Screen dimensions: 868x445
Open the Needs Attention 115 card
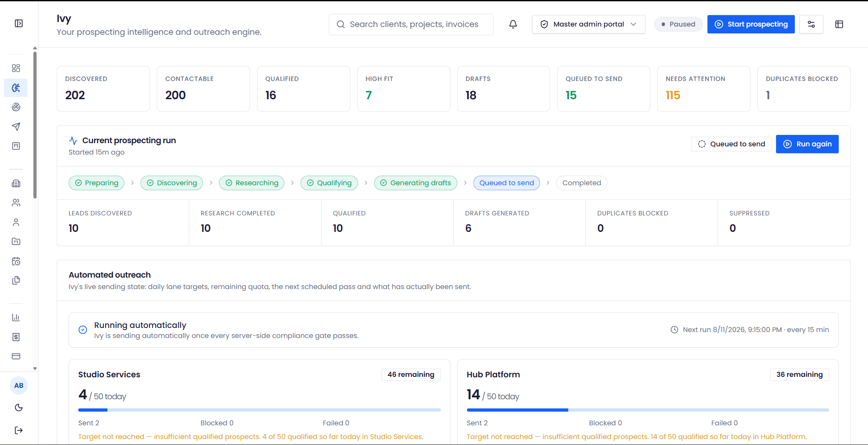(x=704, y=89)
